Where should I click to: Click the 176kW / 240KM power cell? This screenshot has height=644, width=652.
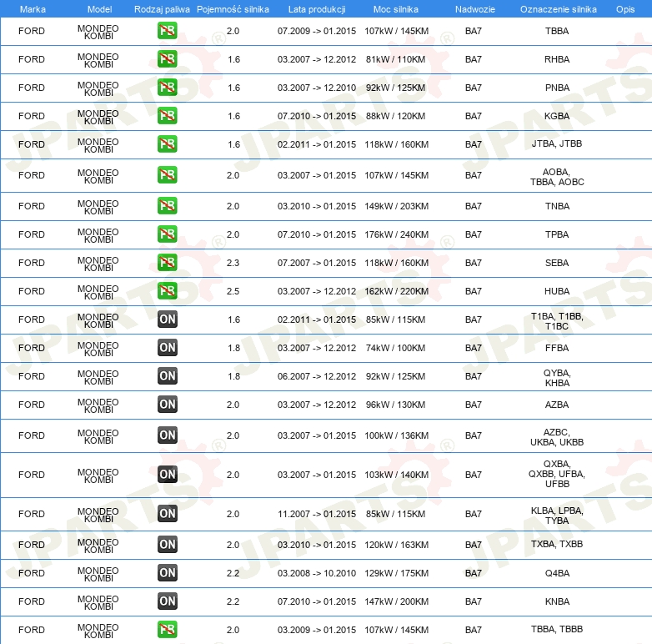coord(397,234)
